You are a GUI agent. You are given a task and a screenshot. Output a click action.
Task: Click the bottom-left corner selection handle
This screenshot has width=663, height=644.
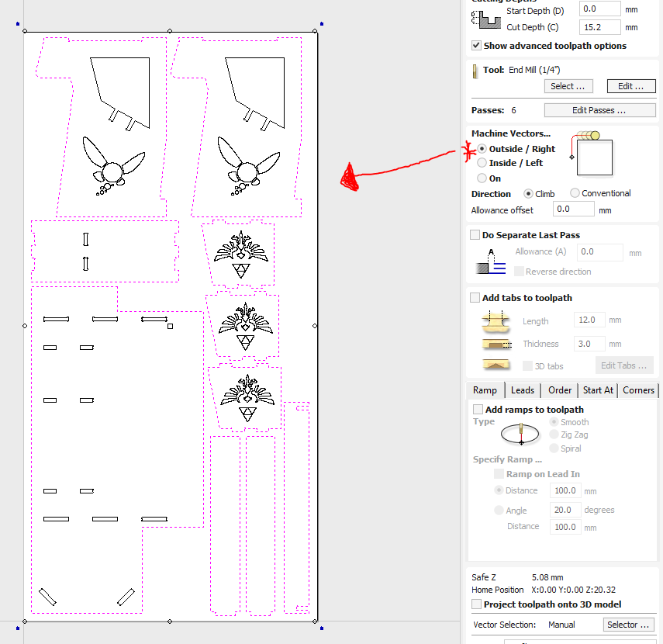25,621
